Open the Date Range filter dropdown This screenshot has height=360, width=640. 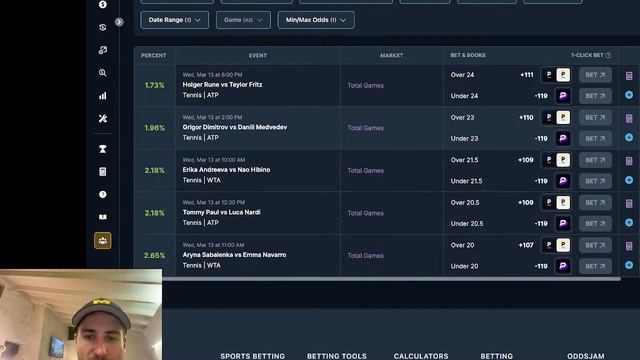pos(174,20)
